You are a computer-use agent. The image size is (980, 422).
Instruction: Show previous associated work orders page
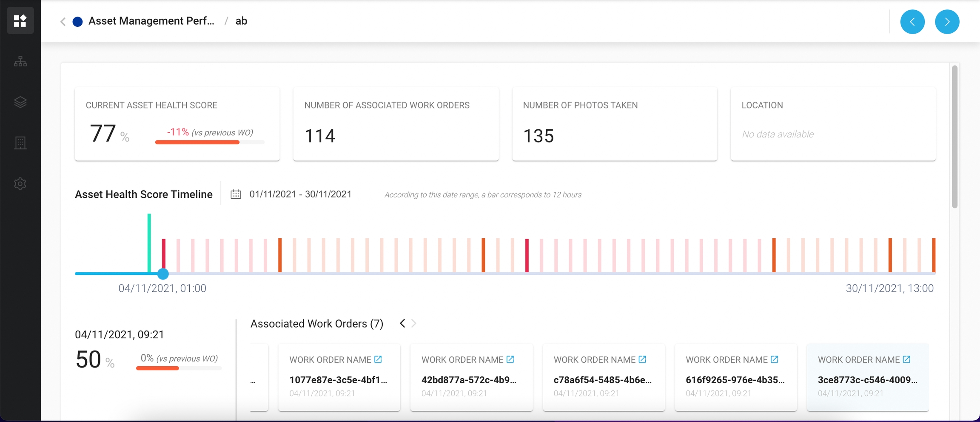click(x=402, y=324)
